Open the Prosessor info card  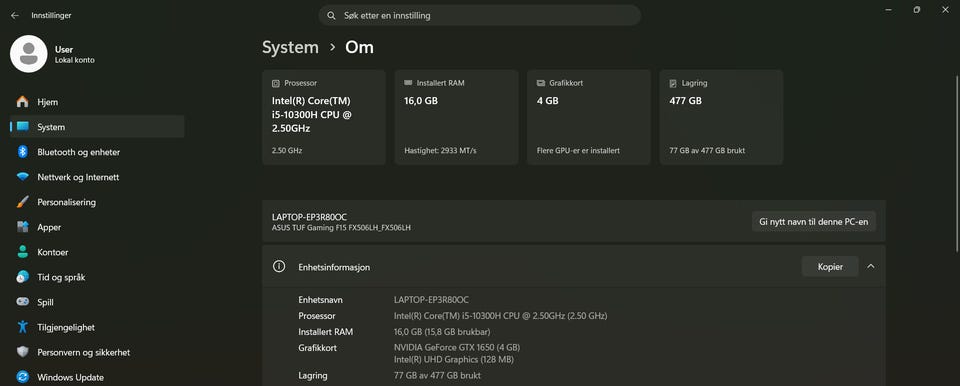[324, 117]
